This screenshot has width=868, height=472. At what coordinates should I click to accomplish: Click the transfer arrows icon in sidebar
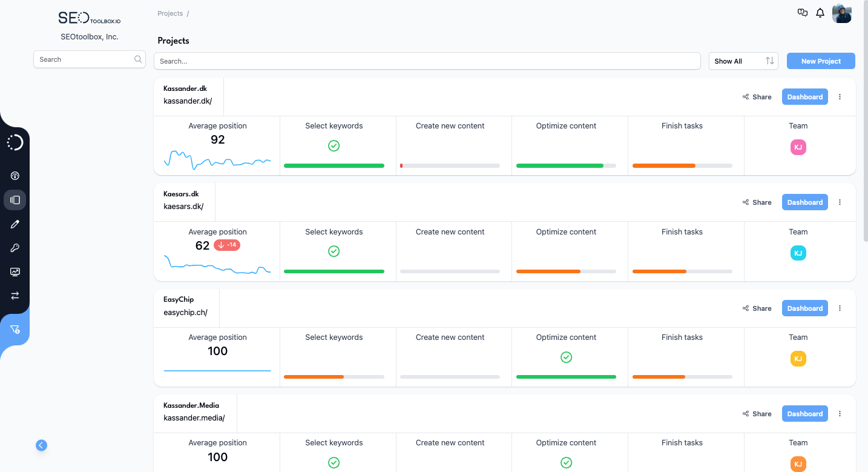click(15, 296)
